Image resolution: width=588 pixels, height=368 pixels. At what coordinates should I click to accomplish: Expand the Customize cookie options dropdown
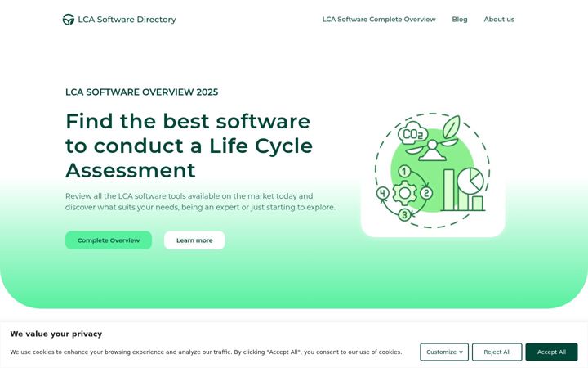point(444,352)
